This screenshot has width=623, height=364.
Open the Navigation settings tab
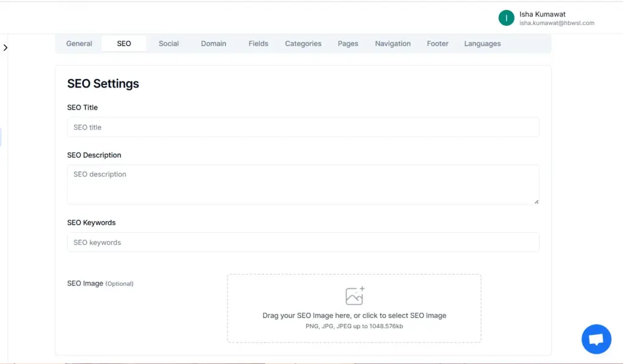392,43
